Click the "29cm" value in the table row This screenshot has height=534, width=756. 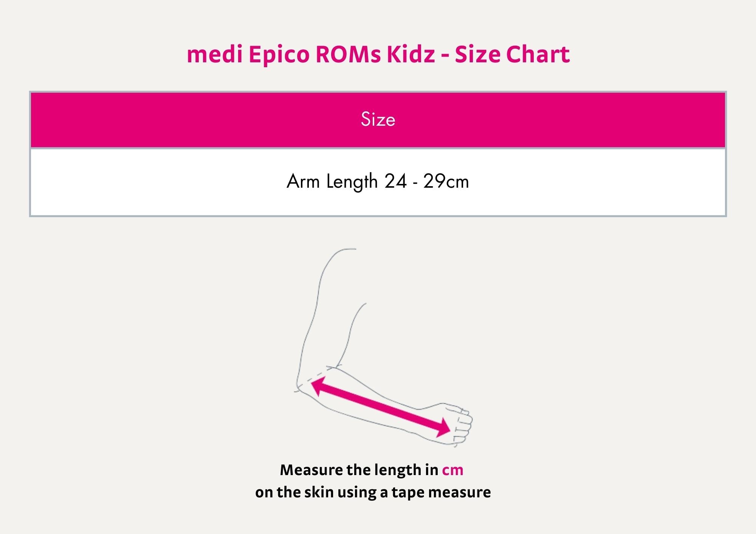tap(446, 182)
